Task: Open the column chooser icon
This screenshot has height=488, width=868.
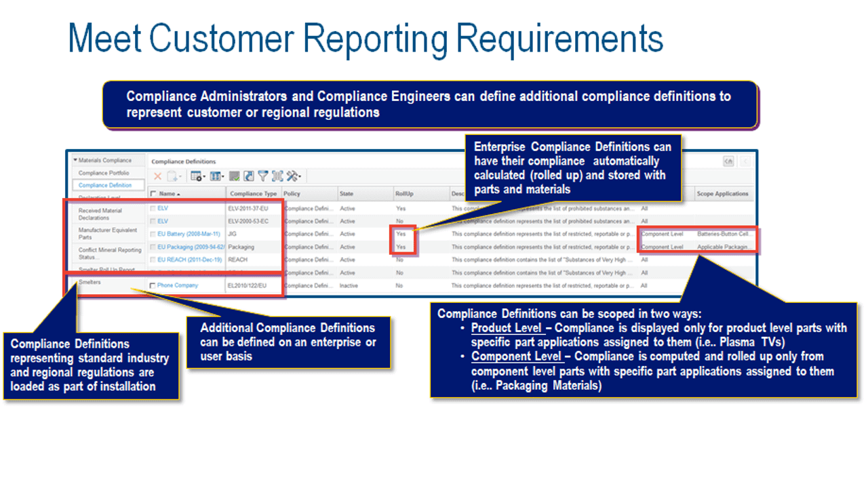Action: point(217,176)
